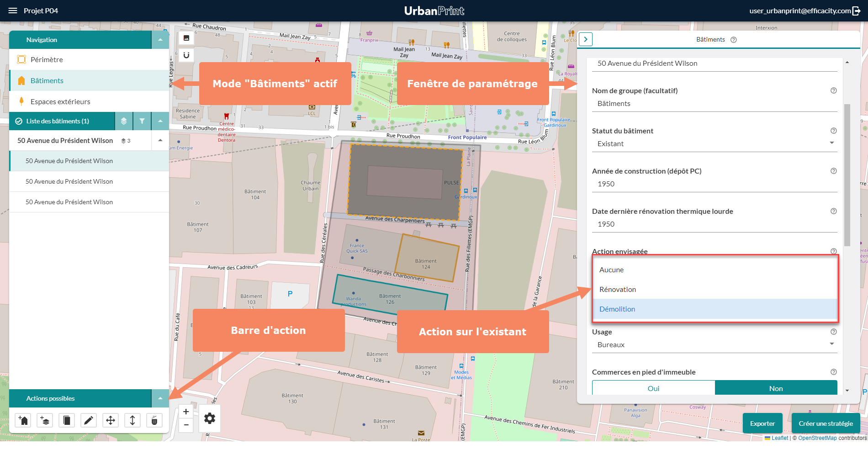Toggle the map background image button
The height and width of the screenshot is (455, 868).
coord(186,38)
